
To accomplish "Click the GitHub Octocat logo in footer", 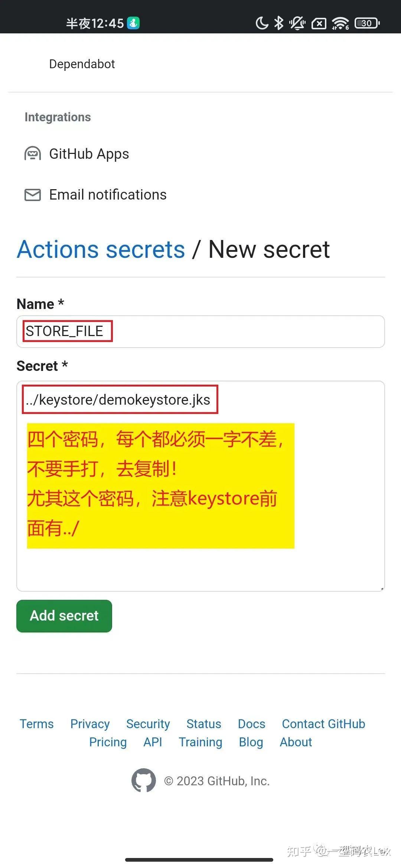I will [x=144, y=780].
